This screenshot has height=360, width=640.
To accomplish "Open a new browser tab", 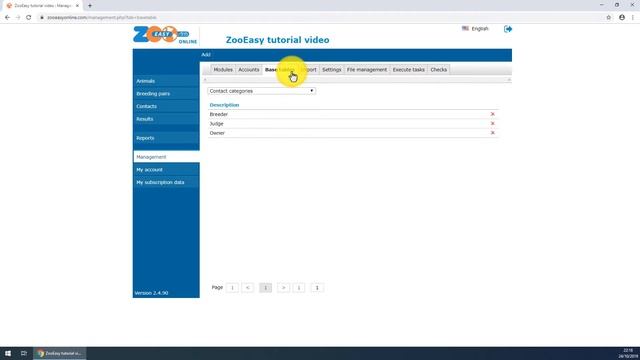I will (90, 6).
